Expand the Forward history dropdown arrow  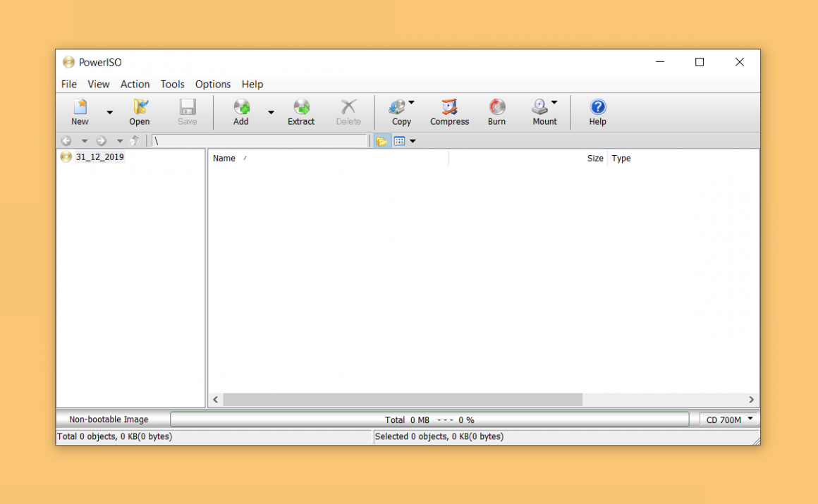click(x=119, y=141)
